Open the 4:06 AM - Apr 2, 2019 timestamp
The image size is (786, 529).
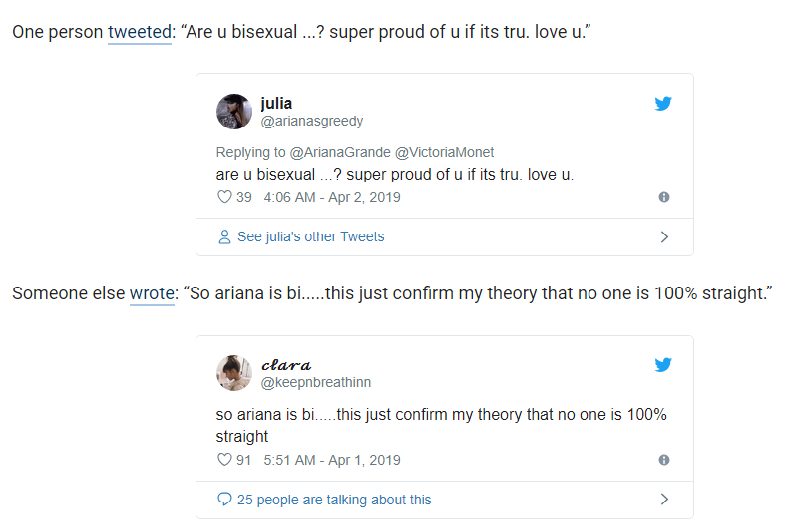pos(332,197)
